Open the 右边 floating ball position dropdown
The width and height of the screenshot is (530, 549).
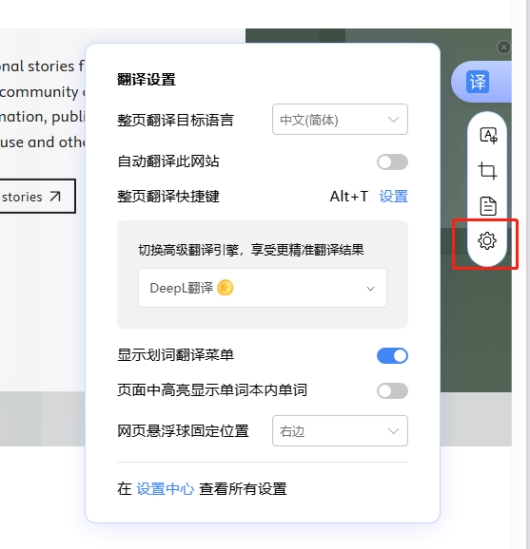point(340,431)
